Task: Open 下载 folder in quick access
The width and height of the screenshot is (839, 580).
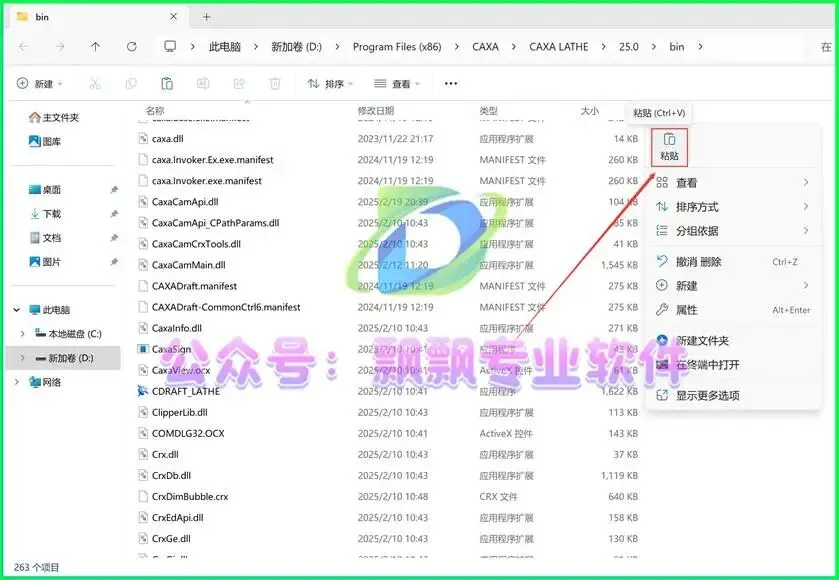Action: (45, 213)
